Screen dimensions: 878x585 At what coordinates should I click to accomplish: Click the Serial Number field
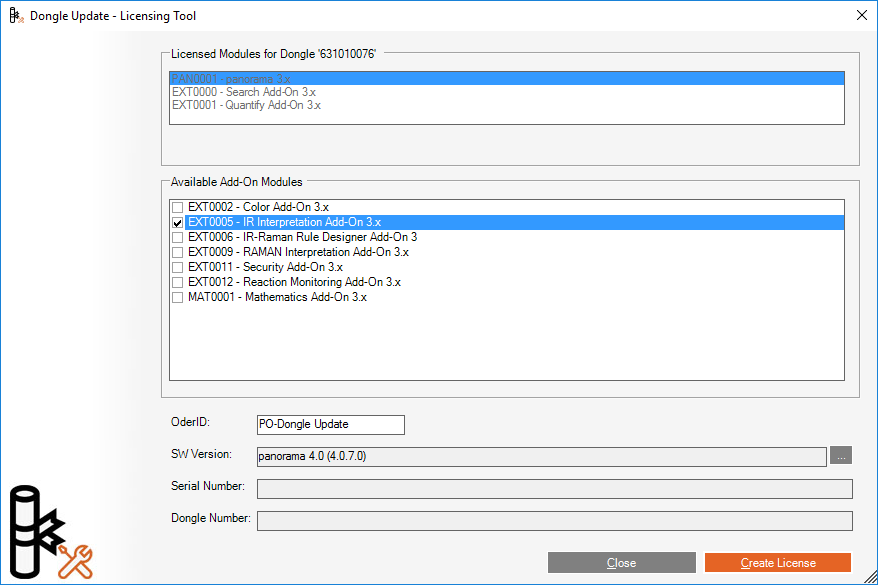click(x=554, y=489)
